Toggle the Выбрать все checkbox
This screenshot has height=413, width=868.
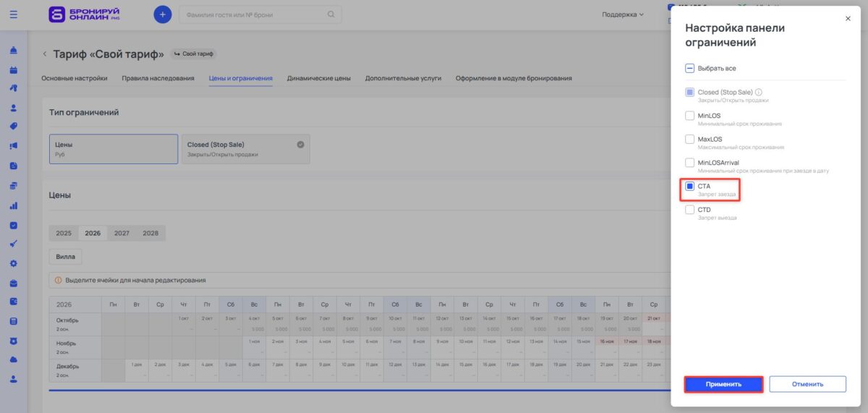coord(690,68)
